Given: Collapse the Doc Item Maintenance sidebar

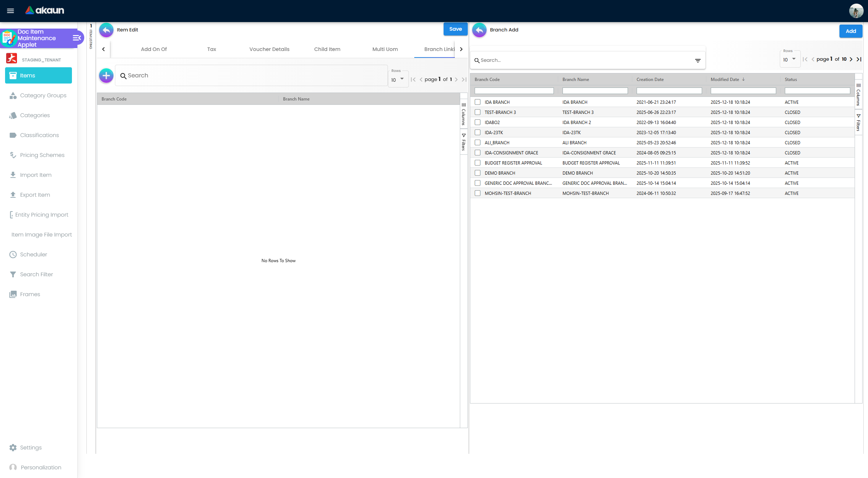Looking at the screenshot, I should click(77, 38).
